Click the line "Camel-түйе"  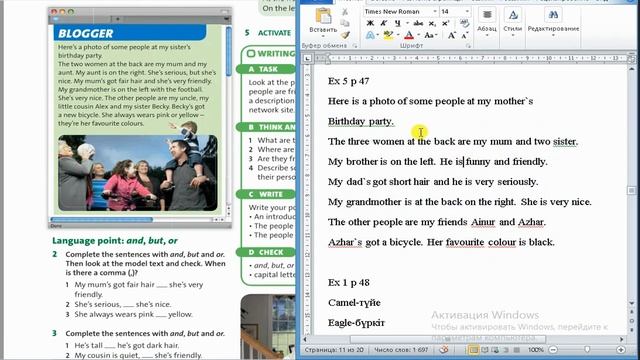(354, 303)
